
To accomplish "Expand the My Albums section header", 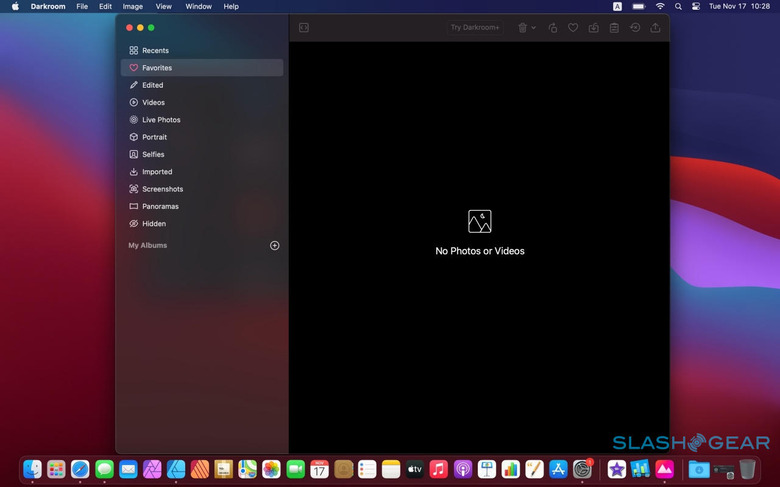I will click(148, 246).
